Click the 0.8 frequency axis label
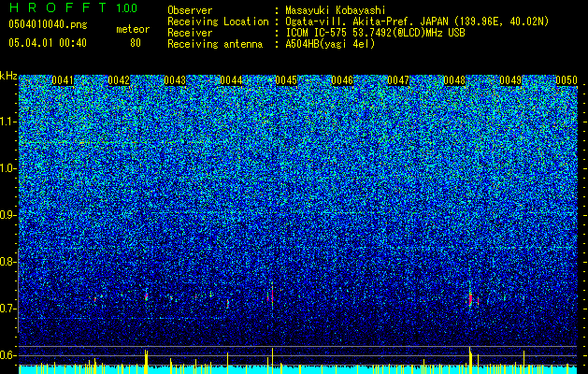 (x=8, y=262)
